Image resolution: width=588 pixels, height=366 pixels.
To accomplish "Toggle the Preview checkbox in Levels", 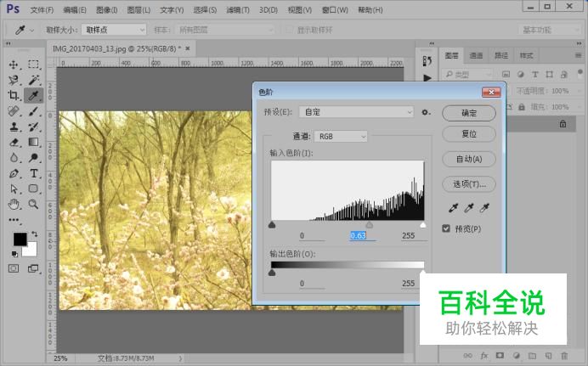I will point(446,228).
